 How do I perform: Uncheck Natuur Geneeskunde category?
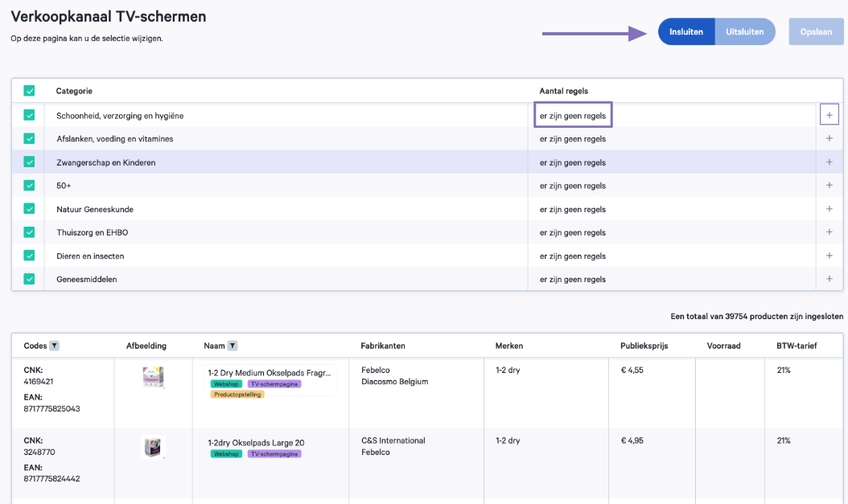[x=29, y=208]
